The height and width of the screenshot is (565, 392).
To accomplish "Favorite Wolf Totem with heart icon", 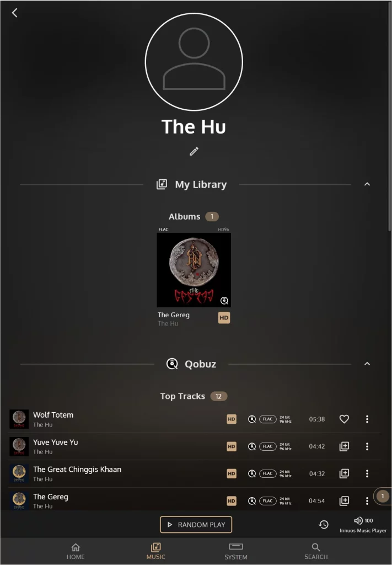I will click(x=344, y=419).
